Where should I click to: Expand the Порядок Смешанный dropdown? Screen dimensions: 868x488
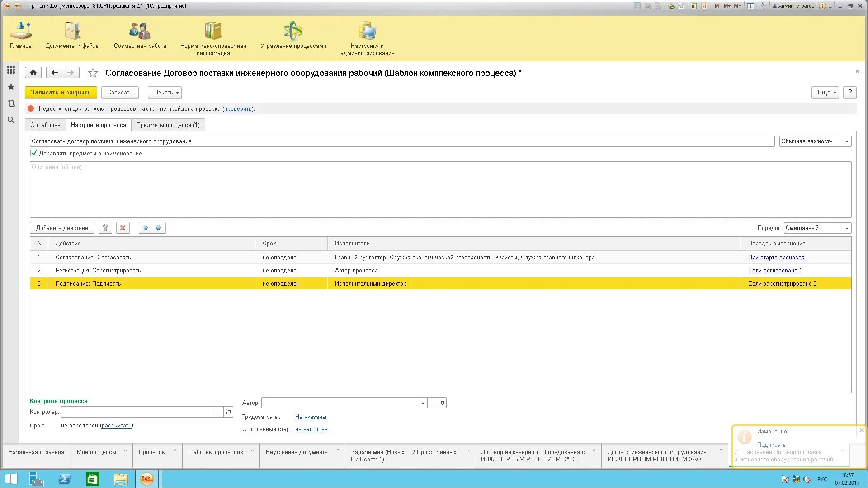point(847,228)
